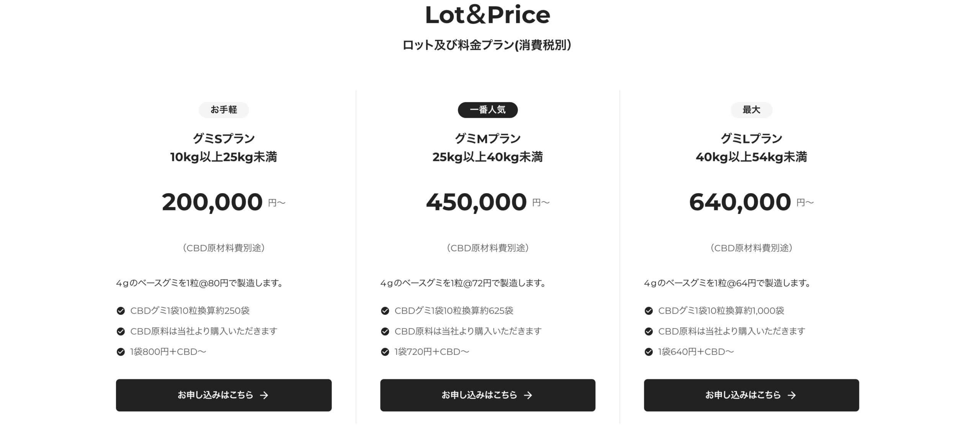980x439 pixels.
Task: Click the グミLプラン お申し込みはこちら button
Action: [751, 395]
